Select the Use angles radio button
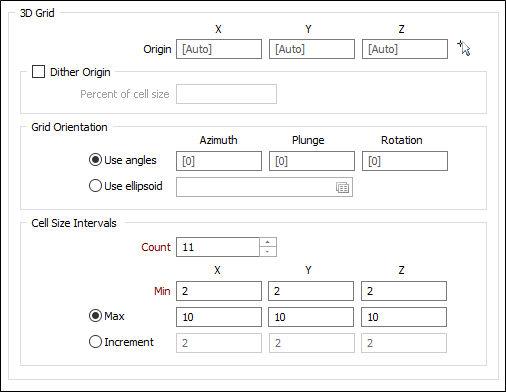This screenshot has width=506, height=392. coord(95,160)
